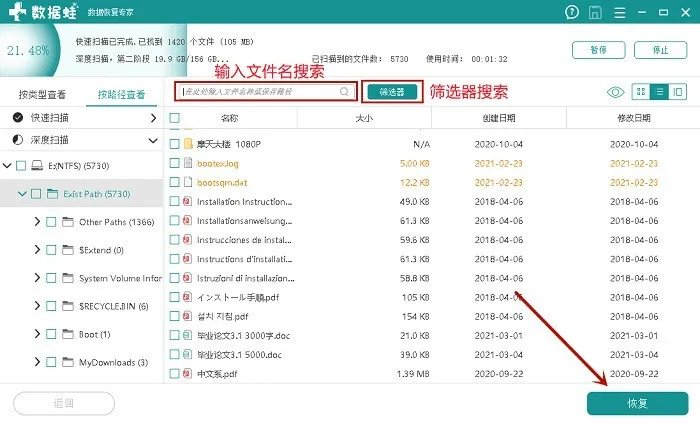Screen dimensions: 700x430
Task: Open the help question mark icon
Action: point(571,12)
